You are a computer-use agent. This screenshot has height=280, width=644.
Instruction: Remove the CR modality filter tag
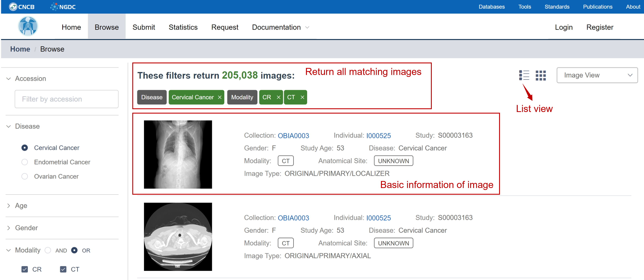point(278,97)
